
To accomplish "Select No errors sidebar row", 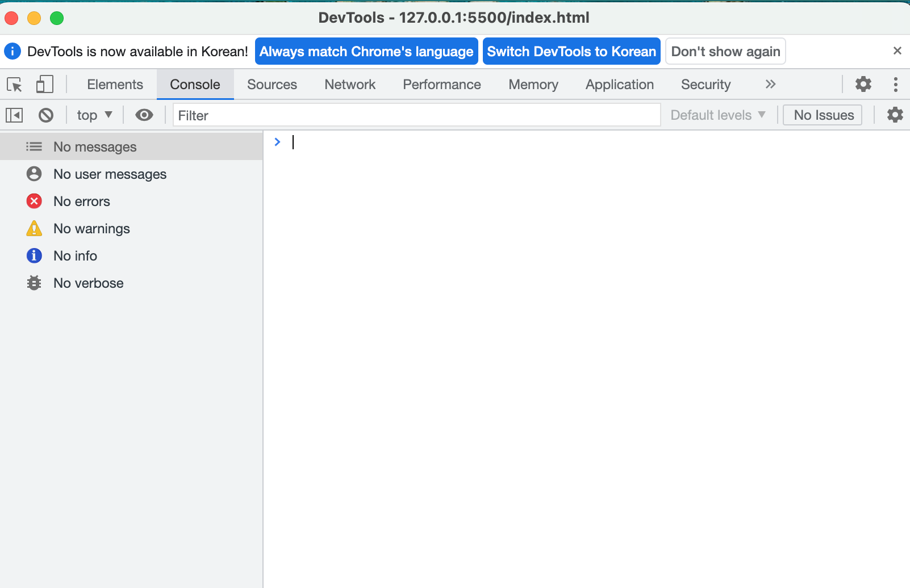I will [131, 201].
